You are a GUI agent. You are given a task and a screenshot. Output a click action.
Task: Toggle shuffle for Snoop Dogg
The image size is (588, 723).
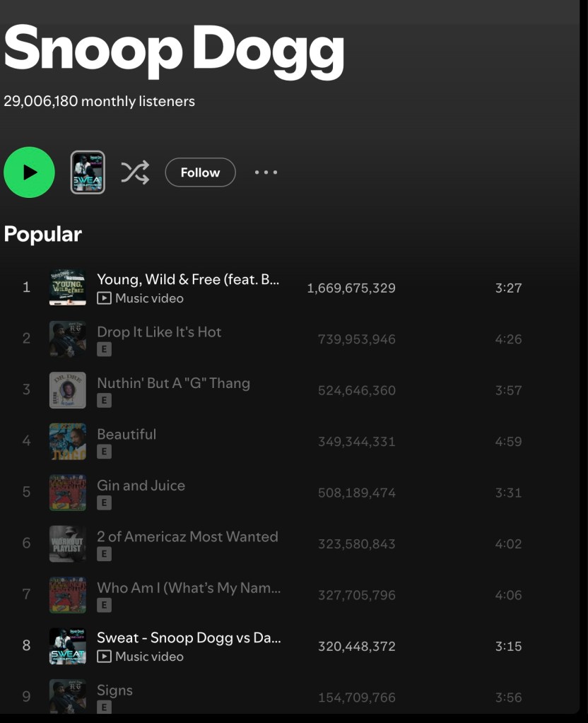pos(134,172)
